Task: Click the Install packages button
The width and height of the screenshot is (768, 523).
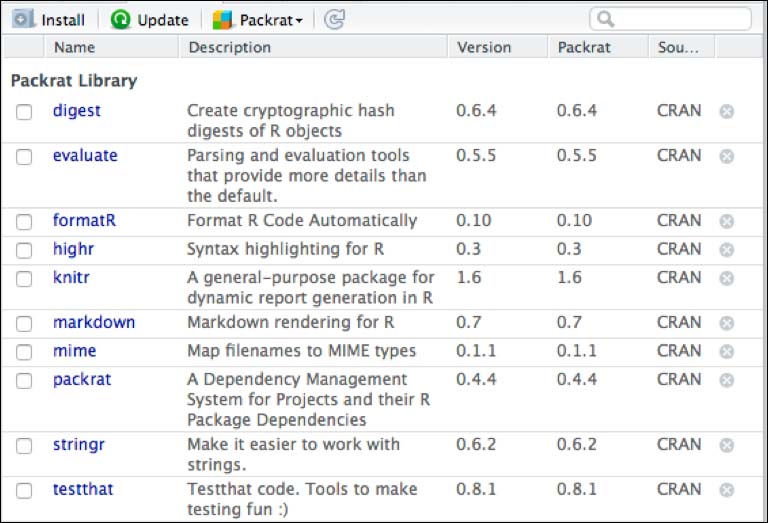Action: click(48, 20)
